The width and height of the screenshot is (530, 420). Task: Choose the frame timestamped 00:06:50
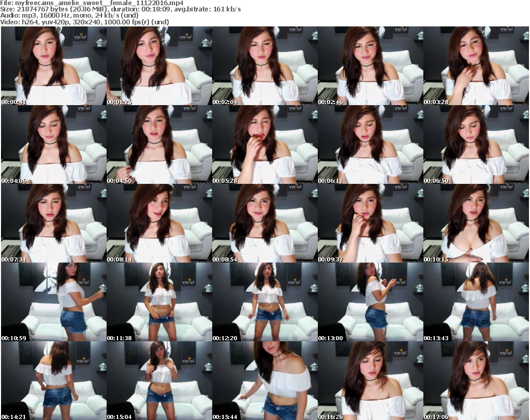(476, 144)
